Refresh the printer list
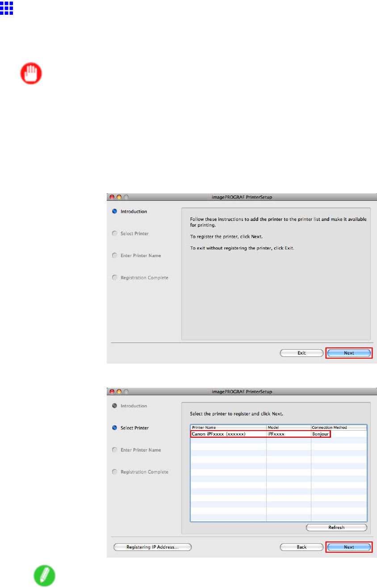377x588 pixels. tap(336, 528)
